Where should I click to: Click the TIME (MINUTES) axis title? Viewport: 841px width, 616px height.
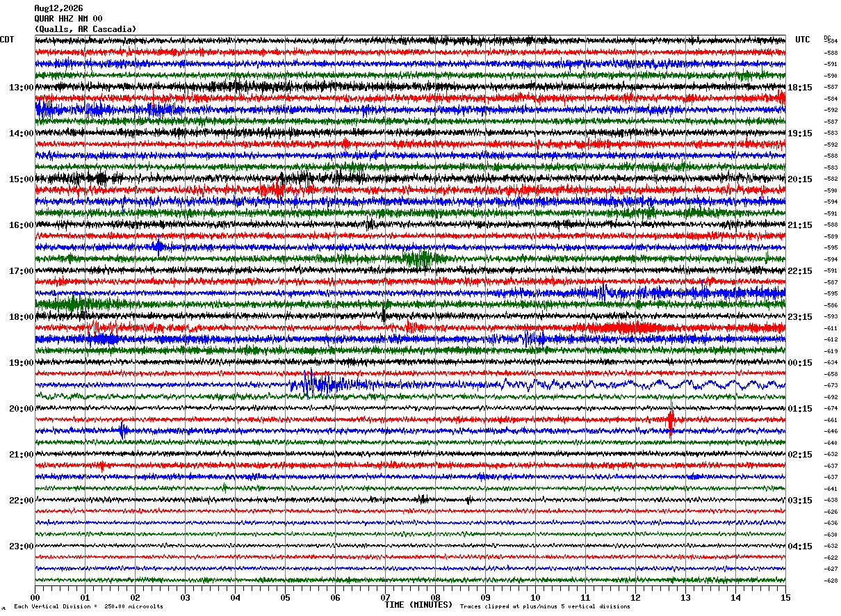point(418,605)
